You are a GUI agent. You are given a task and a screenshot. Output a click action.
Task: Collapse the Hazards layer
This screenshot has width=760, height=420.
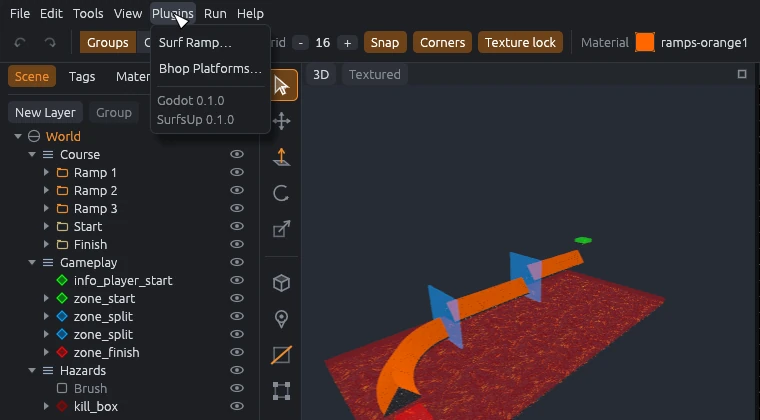coord(32,370)
